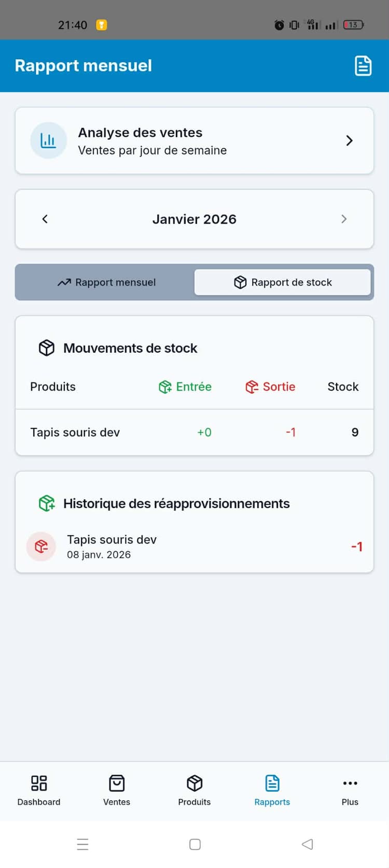Tap the document export icon in header
389x868 pixels.
pyautogui.click(x=363, y=66)
